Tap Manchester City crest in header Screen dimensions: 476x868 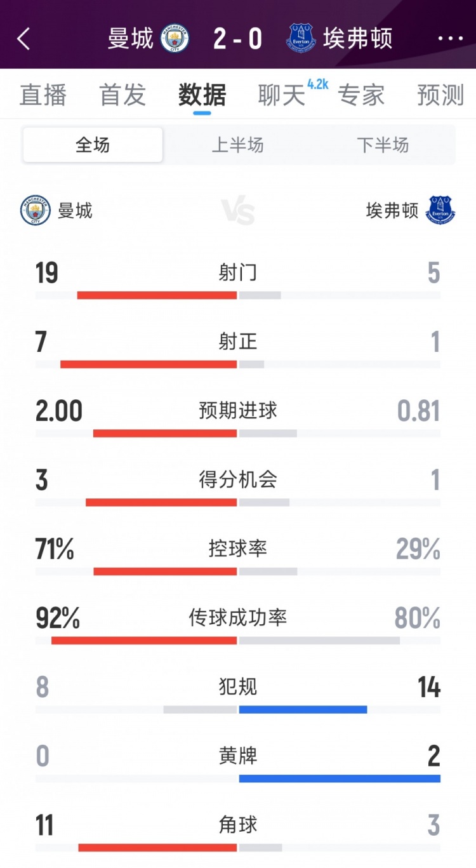(175, 39)
